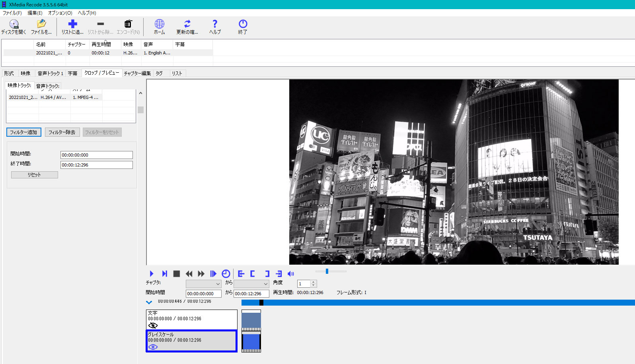Click the リストから除去 (remove from list) minus icon

(x=101, y=24)
